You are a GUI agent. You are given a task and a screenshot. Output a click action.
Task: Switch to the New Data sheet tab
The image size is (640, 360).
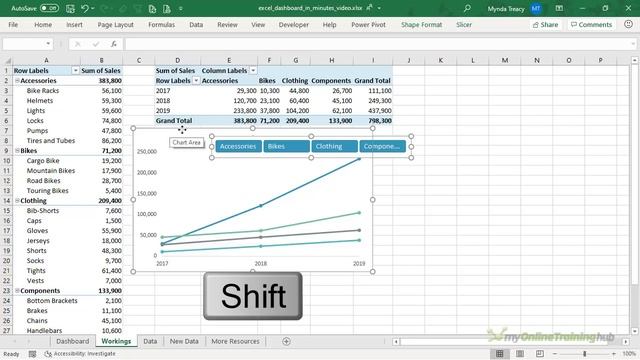coord(184,341)
